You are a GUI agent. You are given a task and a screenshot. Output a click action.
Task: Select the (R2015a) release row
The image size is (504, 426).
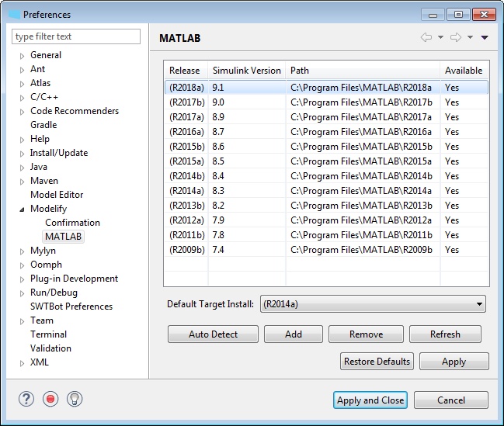click(327, 161)
